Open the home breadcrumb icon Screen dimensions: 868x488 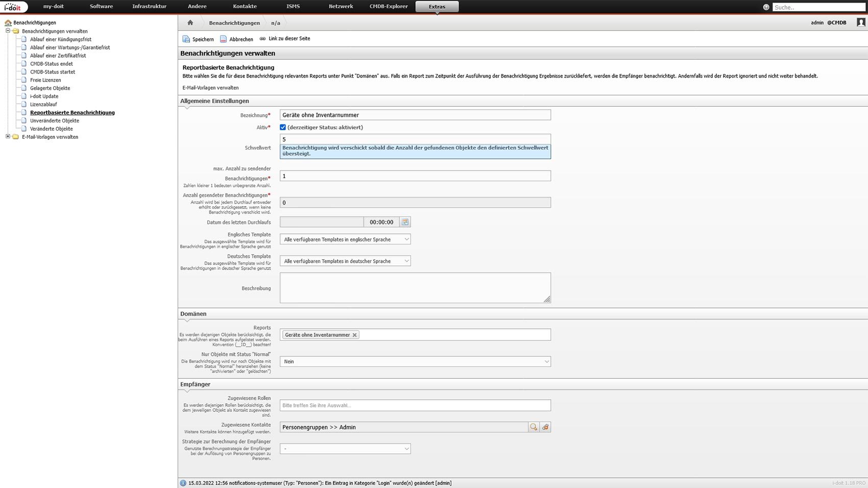(x=190, y=22)
